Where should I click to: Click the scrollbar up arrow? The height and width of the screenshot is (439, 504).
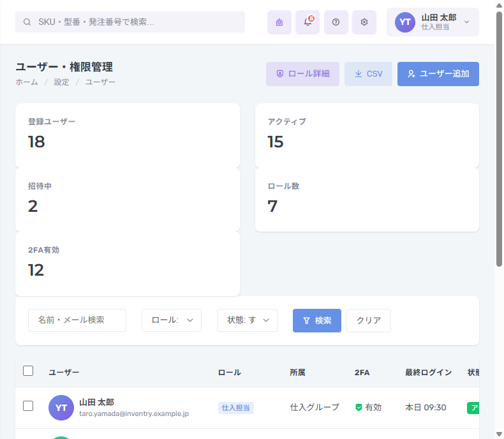tap(499, 5)
